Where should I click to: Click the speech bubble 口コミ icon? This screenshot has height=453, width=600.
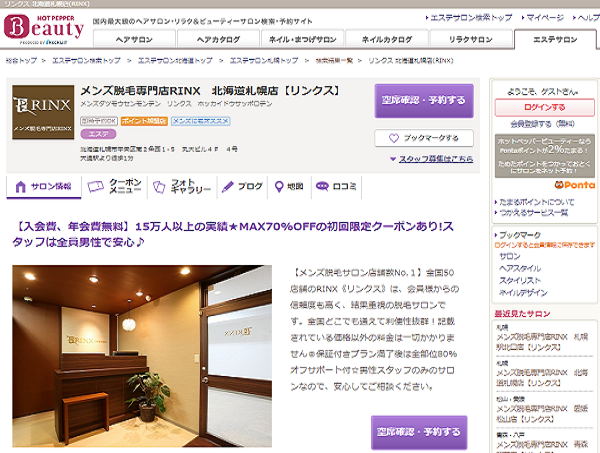322,186
